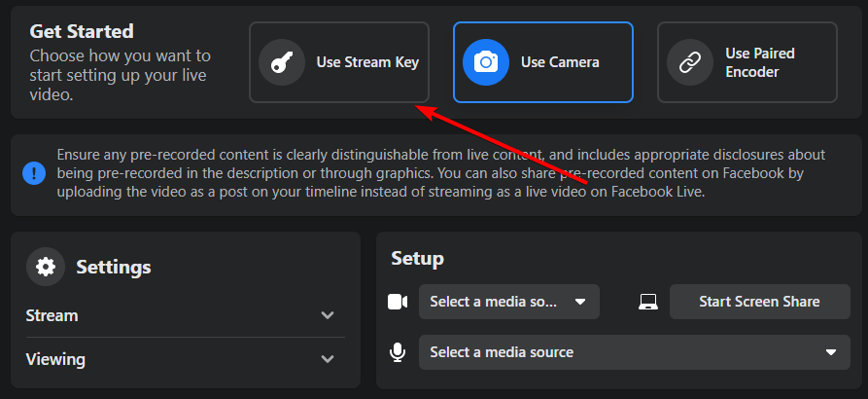Click the laptop icon beside Start Screen Share

click(x=648, y=302)
